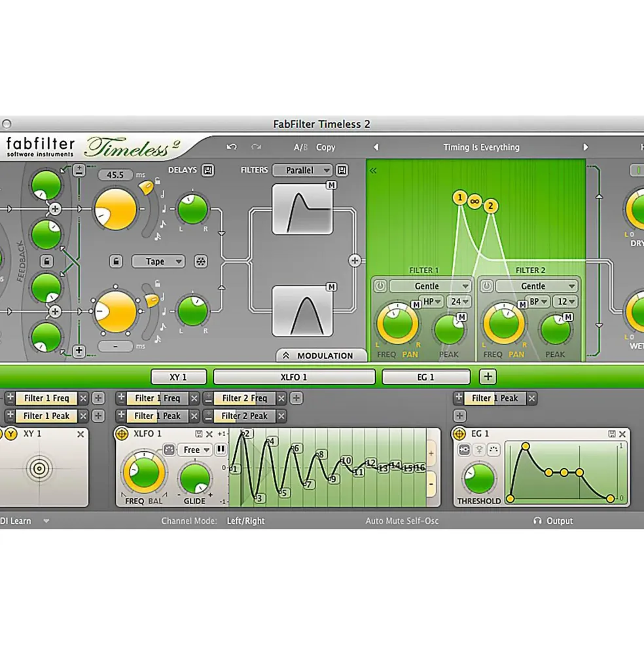Open the XLFO 1 Free sync dropdown
The image size is (644, 645).
click(195, 450)
